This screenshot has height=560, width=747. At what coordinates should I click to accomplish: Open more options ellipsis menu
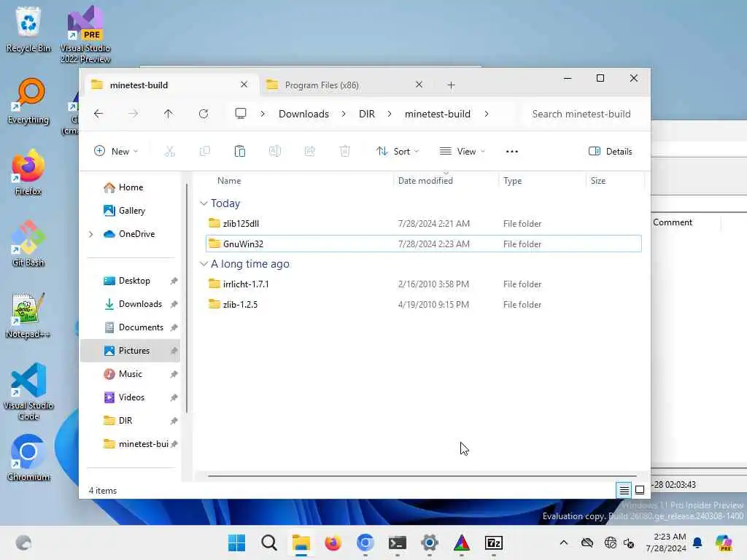[512, 152]
